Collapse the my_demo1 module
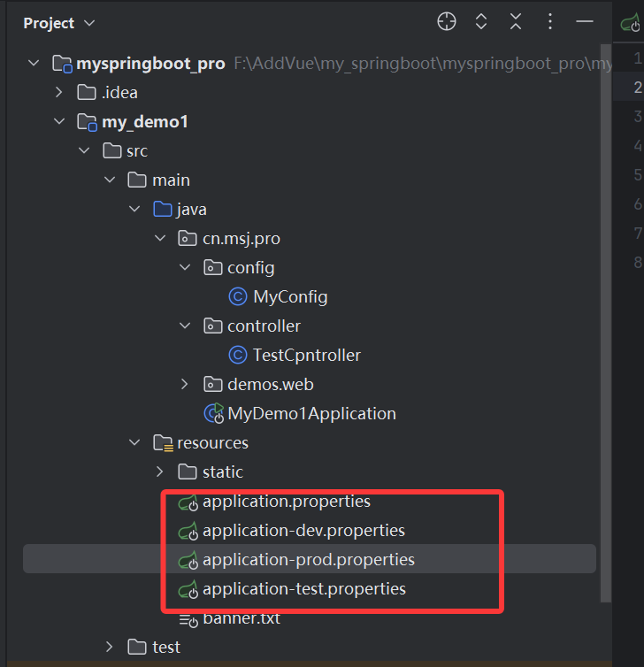The height and width of the screenshot is (667, 644). [x=58, y=121]
